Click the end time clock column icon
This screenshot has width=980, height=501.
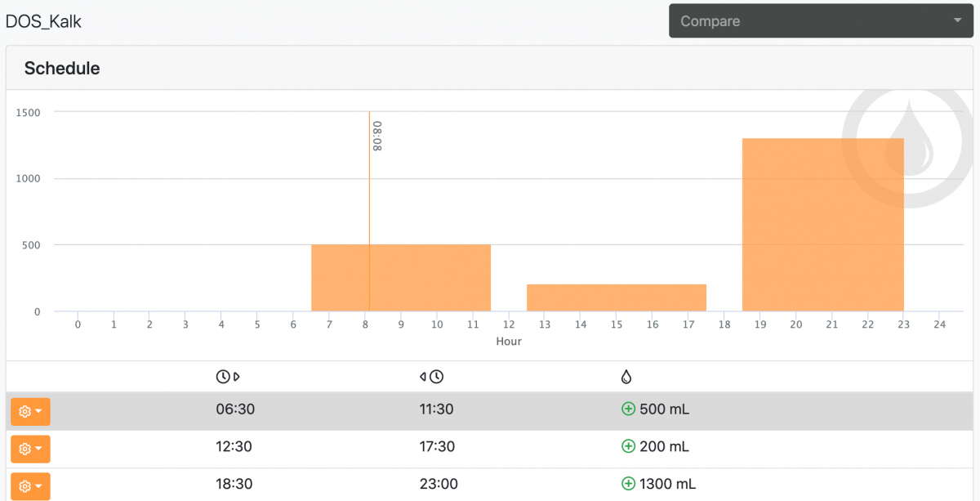pyautogui.click(x=431, y=377)
